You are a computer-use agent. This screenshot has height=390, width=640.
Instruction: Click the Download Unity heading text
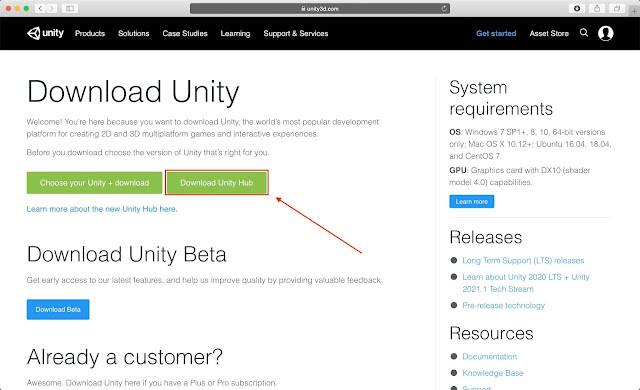133,92
